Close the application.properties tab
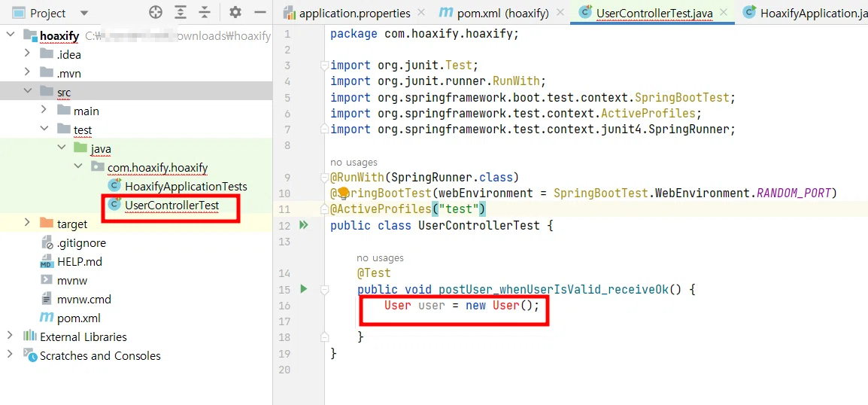Image resolution: width=868 pixels, height=405 pixels. point(421,12)
